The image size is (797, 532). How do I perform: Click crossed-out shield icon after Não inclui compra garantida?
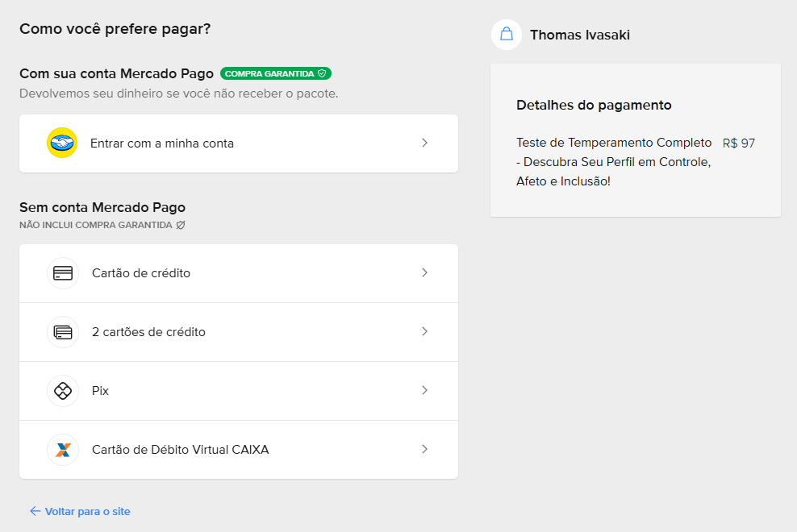(x=181, y=226)
